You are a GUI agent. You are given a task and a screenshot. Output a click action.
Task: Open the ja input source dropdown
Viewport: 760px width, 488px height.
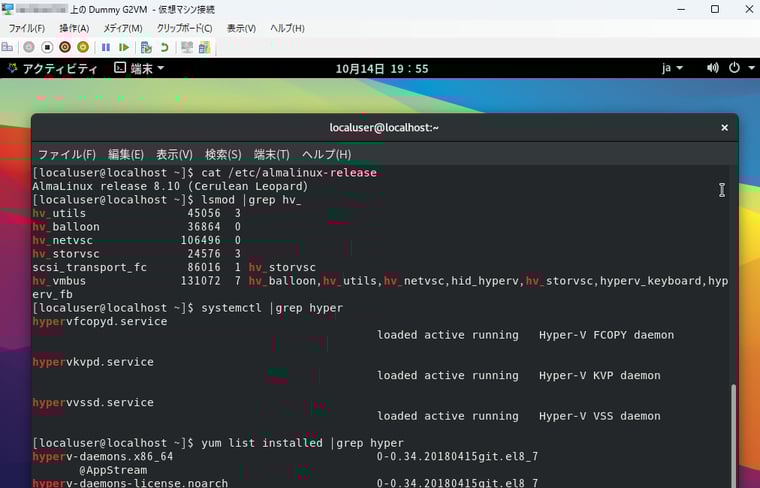click(x=672, y=68)
